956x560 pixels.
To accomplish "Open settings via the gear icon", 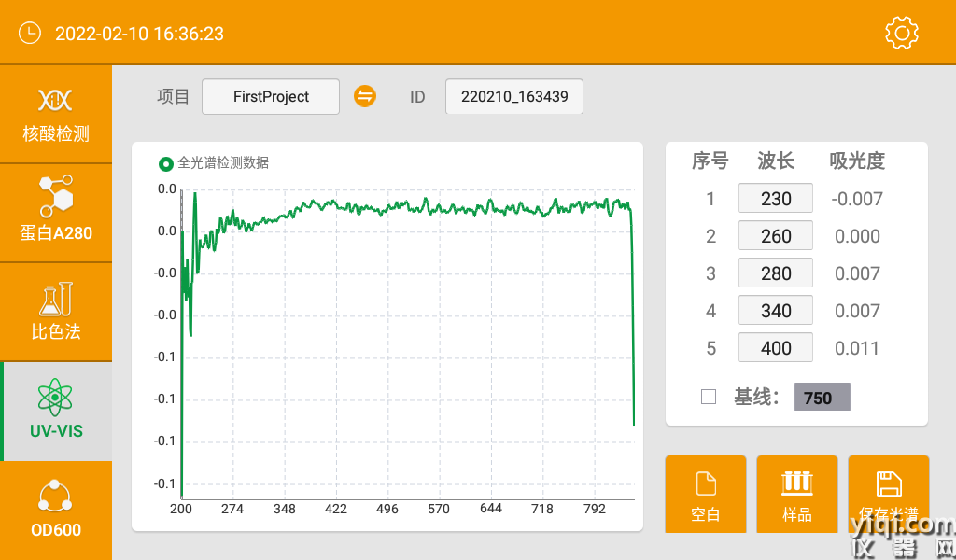I will 902,33.
